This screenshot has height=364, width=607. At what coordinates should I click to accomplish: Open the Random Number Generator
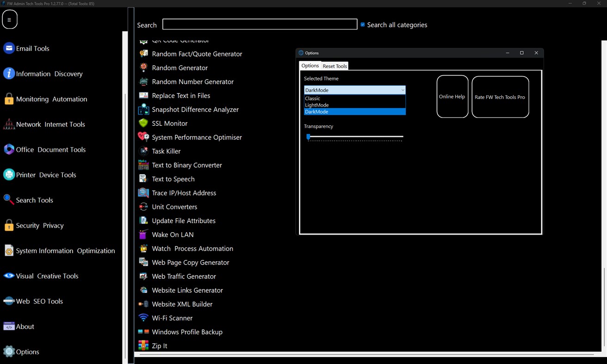tap(192, 81)
